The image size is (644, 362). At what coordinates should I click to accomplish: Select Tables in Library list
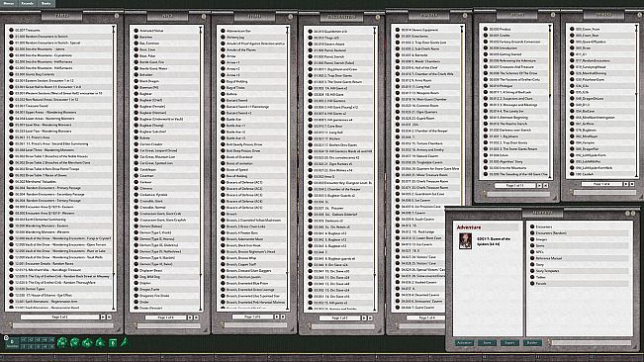pyautogui.click(x=580, y=277)
